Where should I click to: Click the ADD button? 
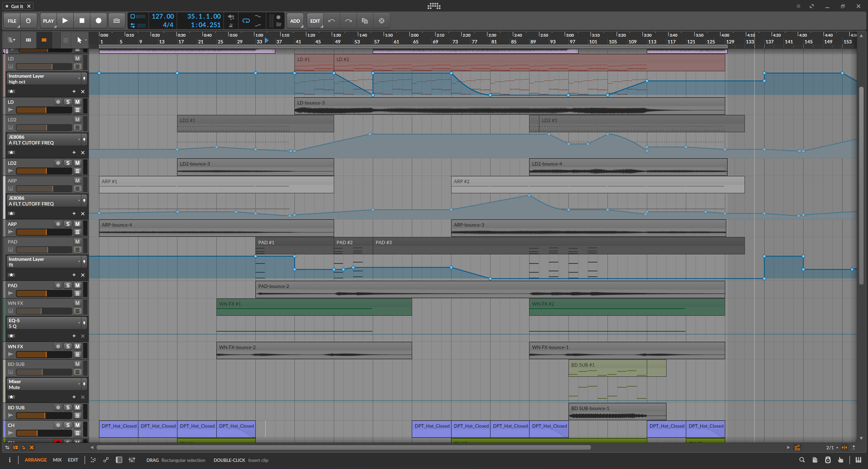tap(295, 21)
